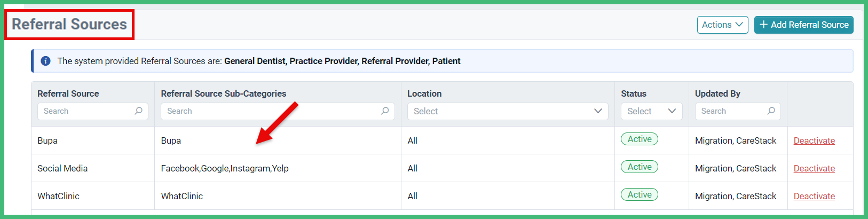Image resolution: width=868 pixels, height=219 pixels.
Task: Click the Referral Sources page heading
Action: pos(69,24)
